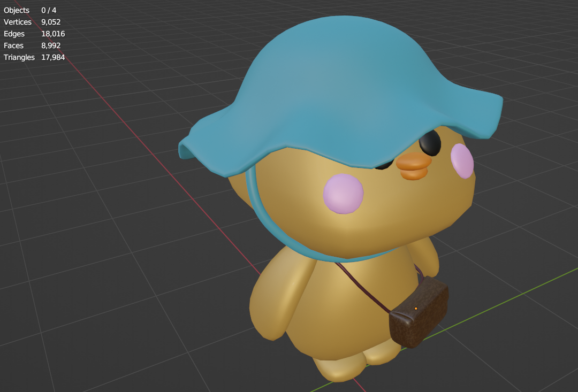Screen dimensions: 578x392
Task: Click the Vertices statistic label
Action: (x=18, y=22)
